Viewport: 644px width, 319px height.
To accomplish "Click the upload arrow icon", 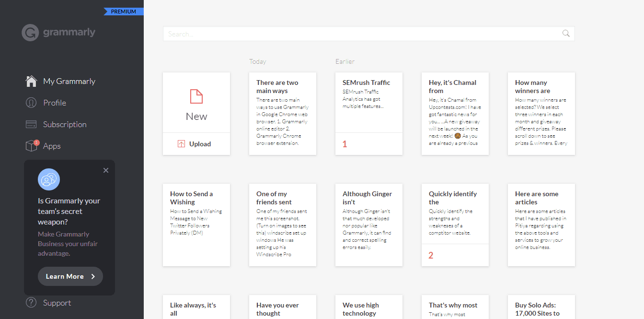I will pos(181,144).
